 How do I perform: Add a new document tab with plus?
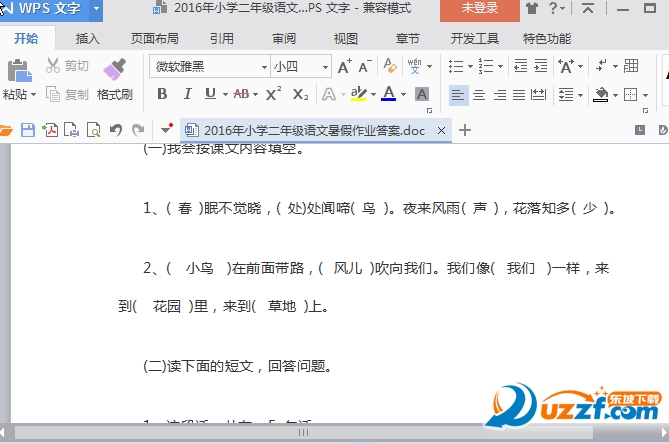pyautogui.click(x=465, y=130)
